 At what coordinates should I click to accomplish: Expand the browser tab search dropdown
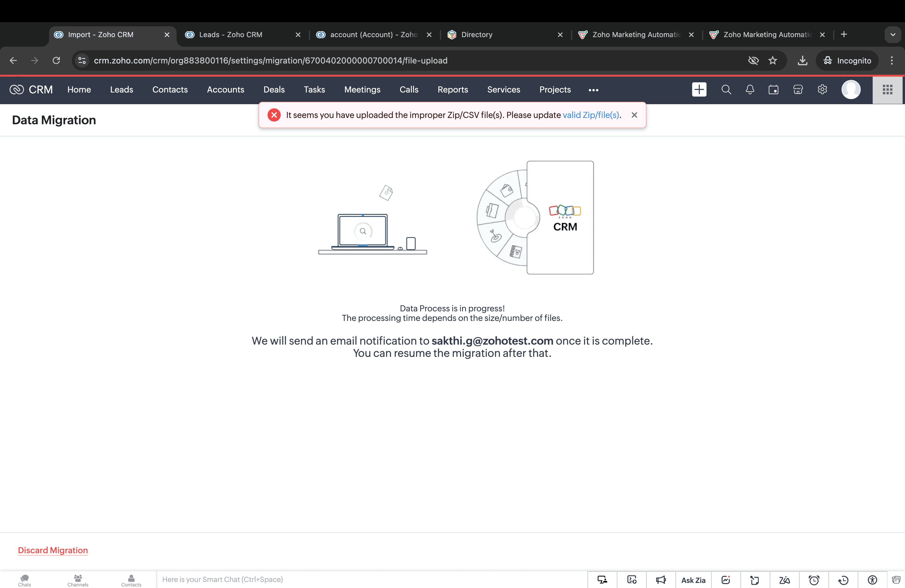[892, 35]
